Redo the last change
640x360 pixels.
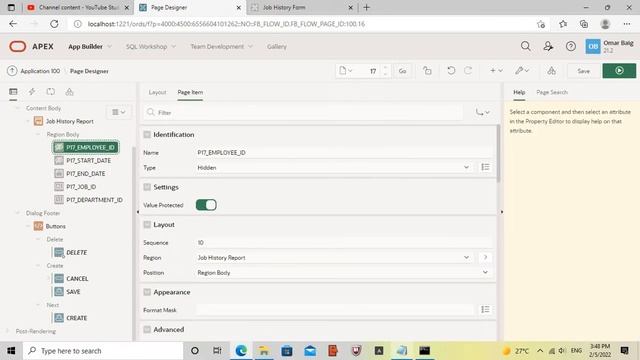pos(468,71)
